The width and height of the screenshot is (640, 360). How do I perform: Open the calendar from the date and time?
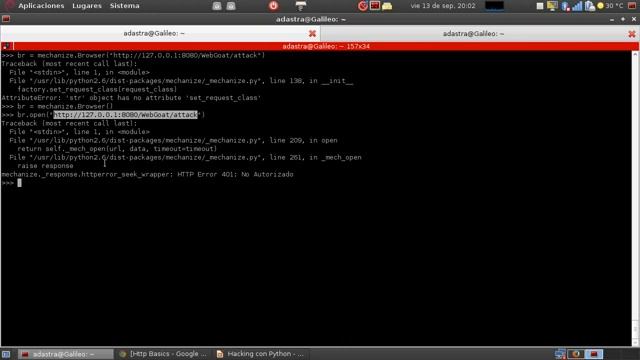[x=443, y=6]
